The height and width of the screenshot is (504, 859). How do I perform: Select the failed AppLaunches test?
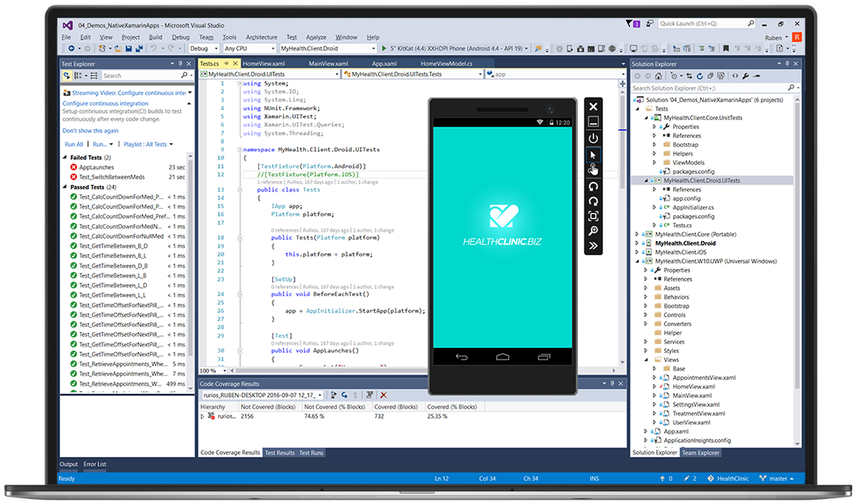pos(97,167)
